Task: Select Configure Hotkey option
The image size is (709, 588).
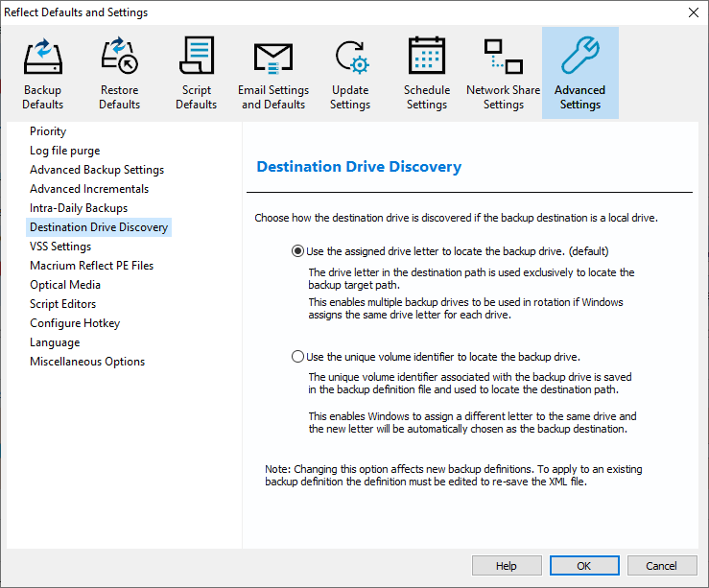Action: tap(75, 323)
